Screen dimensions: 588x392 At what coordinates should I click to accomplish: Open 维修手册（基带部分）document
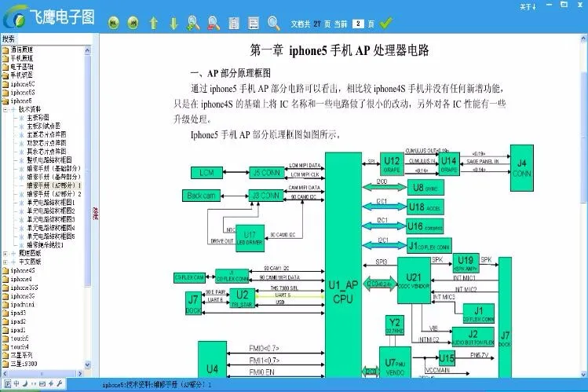53,177
